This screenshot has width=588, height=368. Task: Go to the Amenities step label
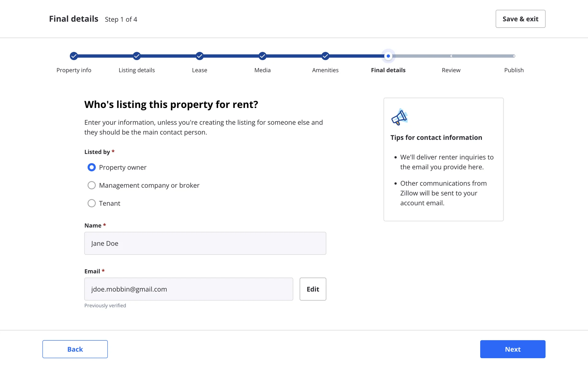325,70
